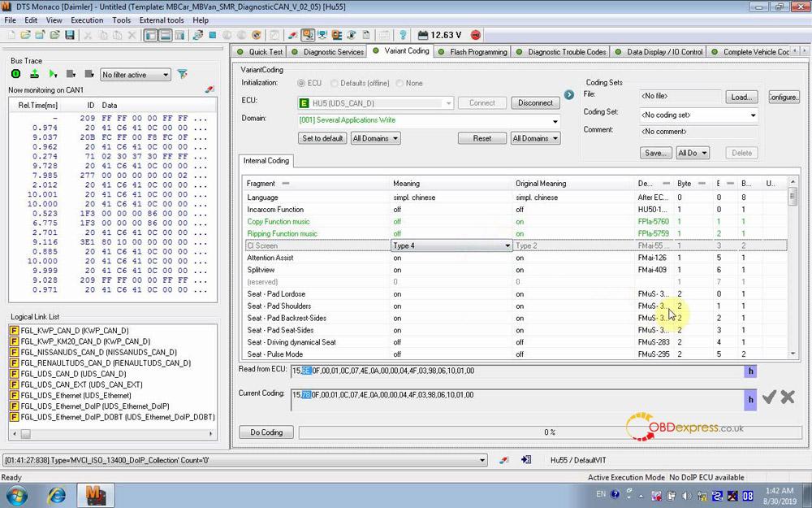The height and width of the screenshot is (508, 812).
Task: Open the No filter active dropdown
Action: coord(135,75)
